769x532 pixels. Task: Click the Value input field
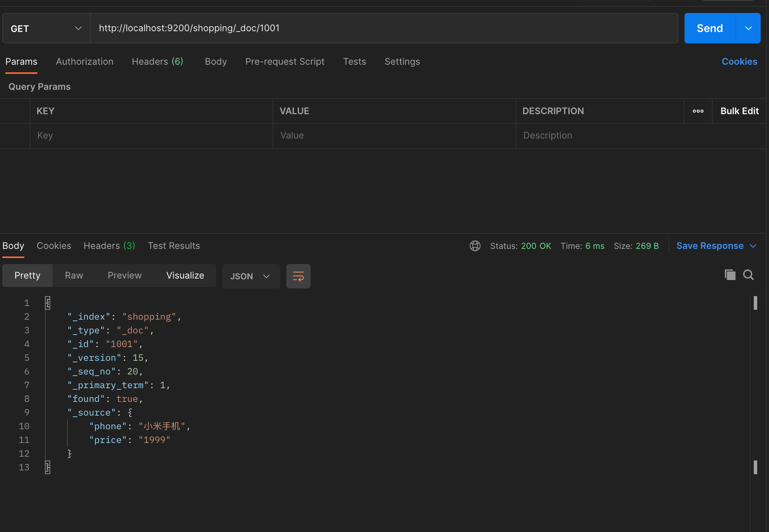[394, 136]
